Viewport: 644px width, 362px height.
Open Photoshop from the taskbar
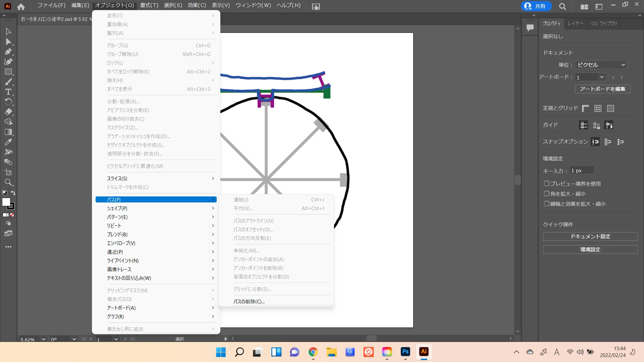(405, 352)
